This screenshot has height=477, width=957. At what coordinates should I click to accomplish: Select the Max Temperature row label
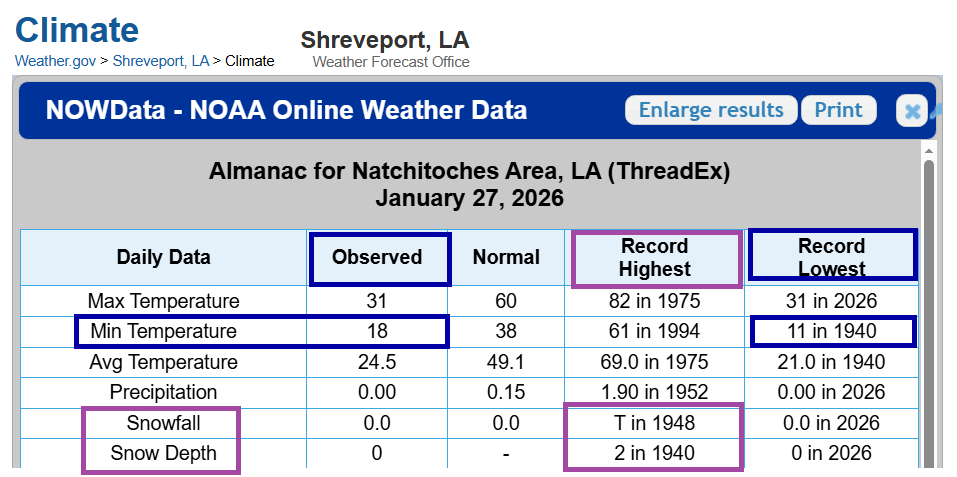pos(164,301)
